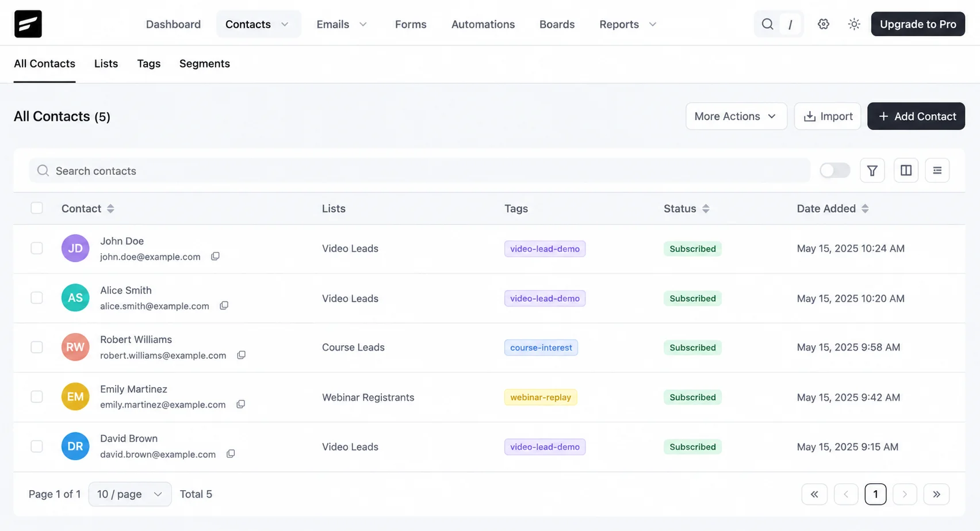980x531 pixels.
Task: Click page number 1 button
Action: tap(875, 494)
